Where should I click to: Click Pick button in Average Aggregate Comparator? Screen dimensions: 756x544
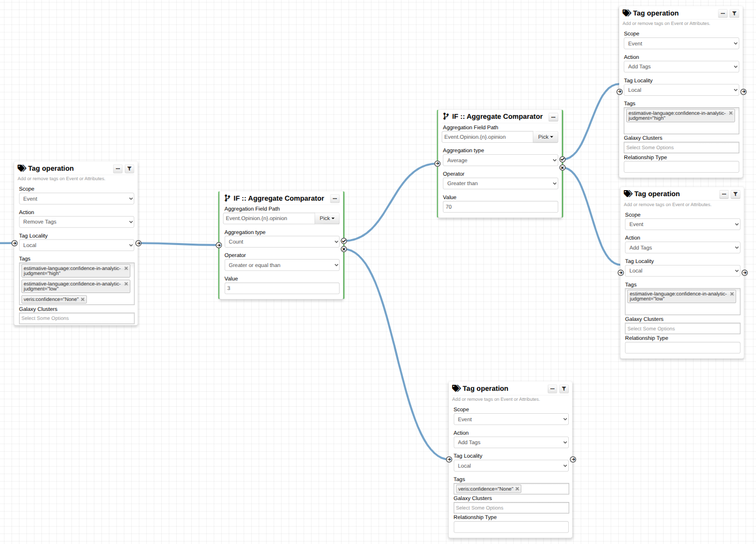tap(545, 137)
